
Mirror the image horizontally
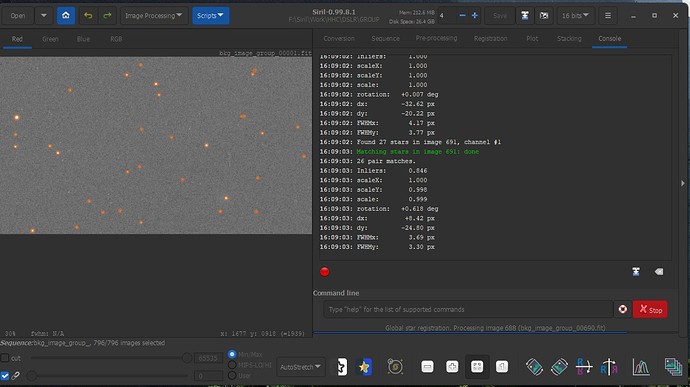[584, 366]
